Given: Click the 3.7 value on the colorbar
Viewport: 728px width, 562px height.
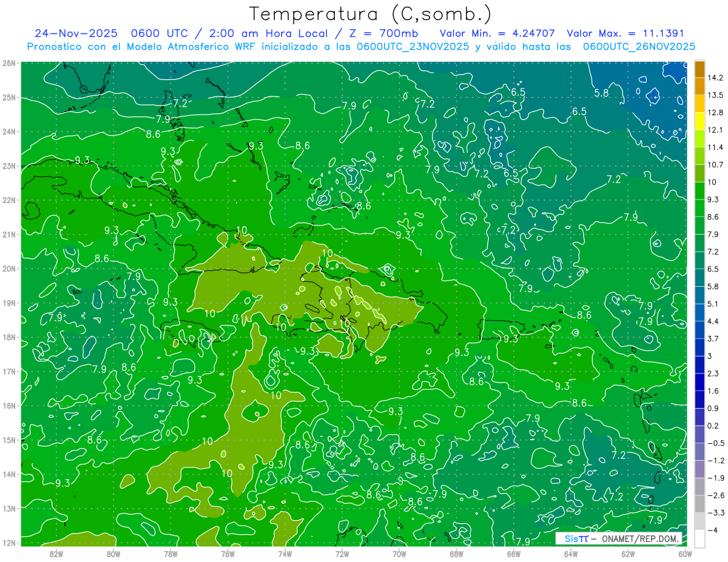Looking at the screenshot, I should coord(713,338).
